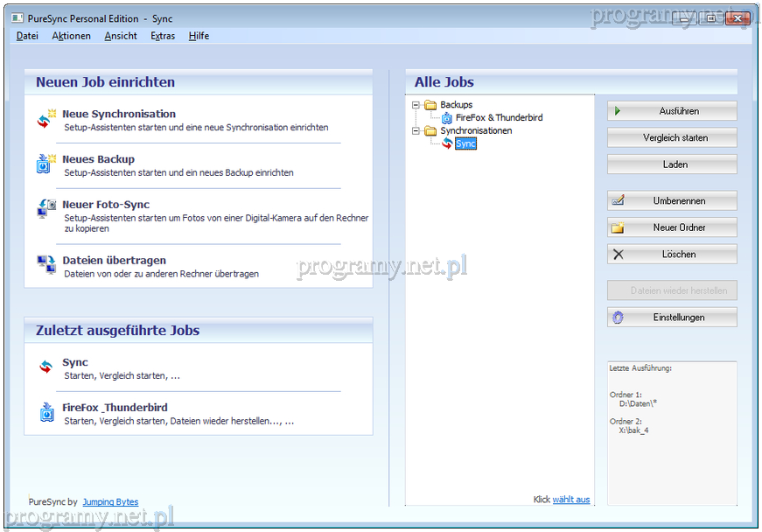762x532 pixels.
Task: Click the Neues Backup icon
Action: [46, 164]
